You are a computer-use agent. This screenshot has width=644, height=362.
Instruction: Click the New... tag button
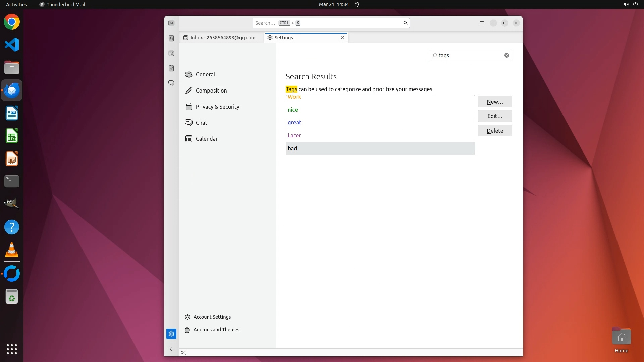tap(495, 102)
